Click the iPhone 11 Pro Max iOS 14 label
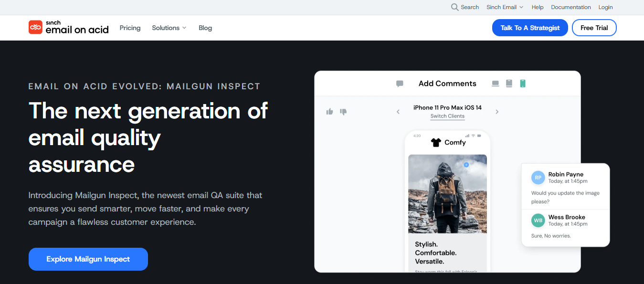This screenshot has width=644, height=284. (447, 107)
